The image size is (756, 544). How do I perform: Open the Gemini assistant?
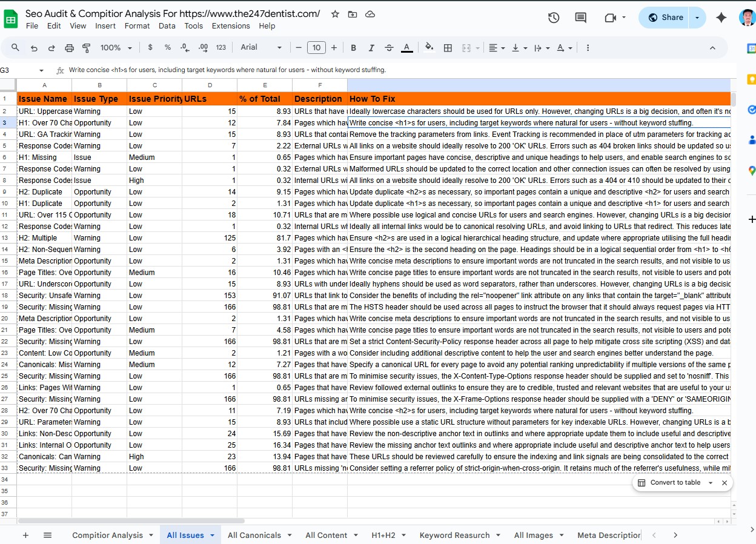pos(720,18)
